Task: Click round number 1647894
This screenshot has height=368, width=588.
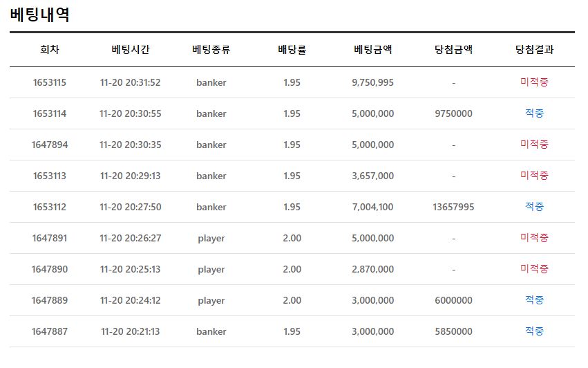Action: 50,145
